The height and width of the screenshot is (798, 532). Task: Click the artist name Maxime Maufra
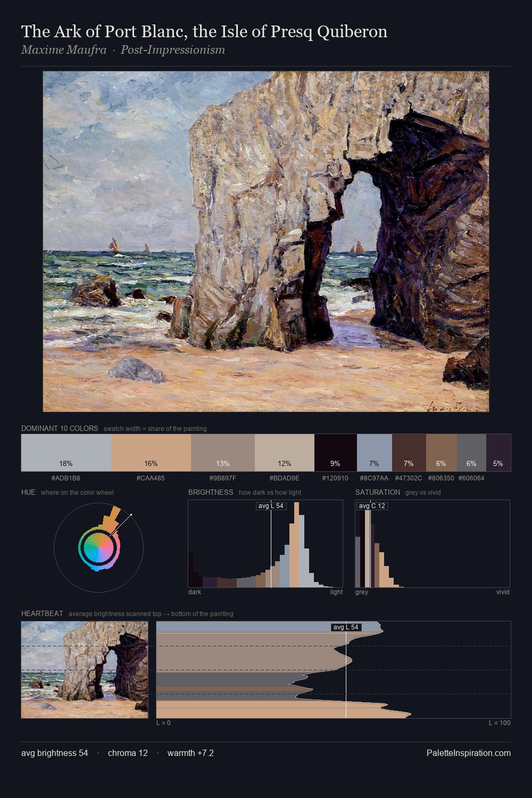point(64,50)
